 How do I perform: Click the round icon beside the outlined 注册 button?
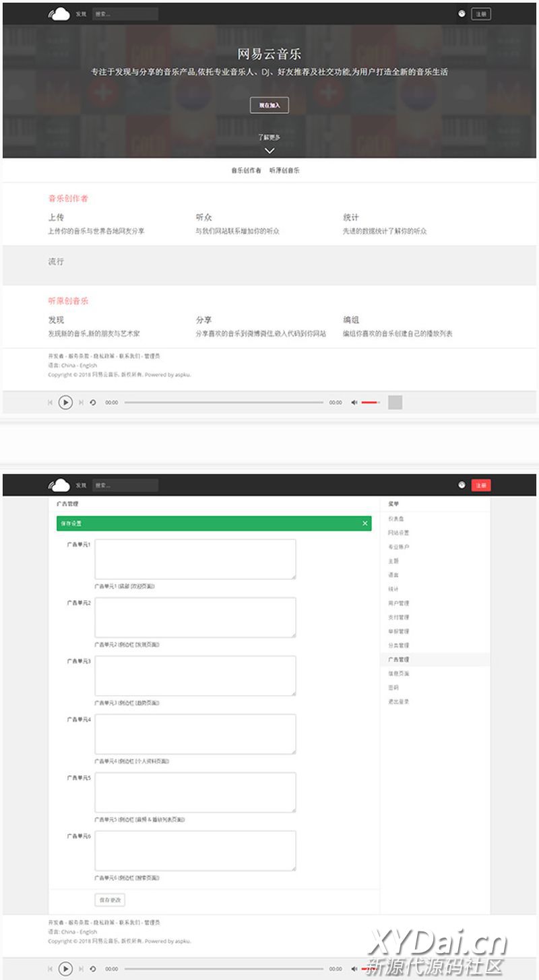tap(462, 13)
